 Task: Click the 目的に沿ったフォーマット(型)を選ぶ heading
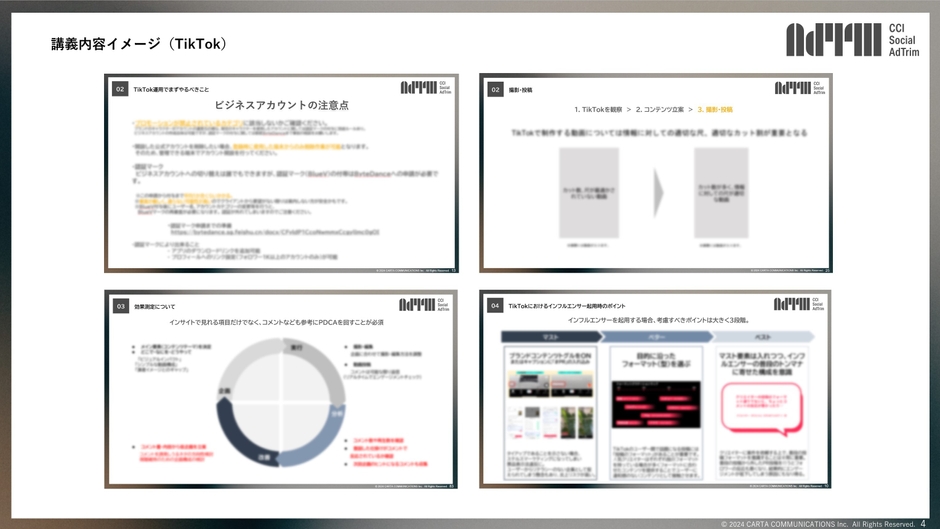[656, 360]
